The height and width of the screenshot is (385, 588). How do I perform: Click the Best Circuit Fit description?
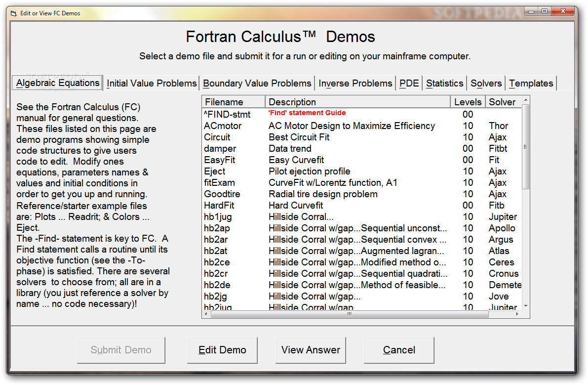(299, 137)
